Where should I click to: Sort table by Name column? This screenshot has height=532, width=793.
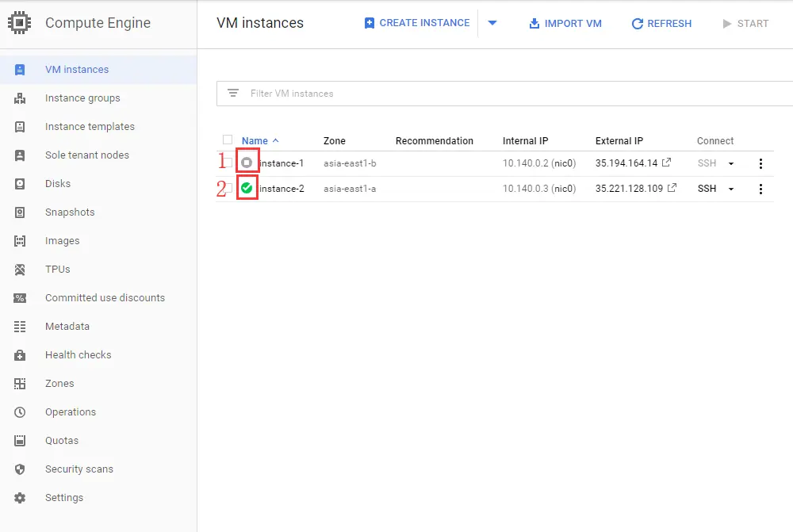click(x=260, y=140)
